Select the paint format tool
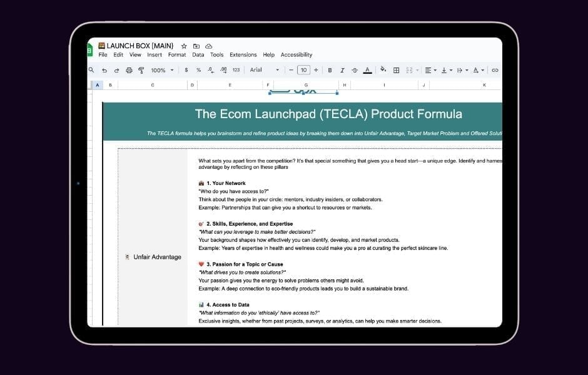This screenshot has height=375, width=588. 141,71
